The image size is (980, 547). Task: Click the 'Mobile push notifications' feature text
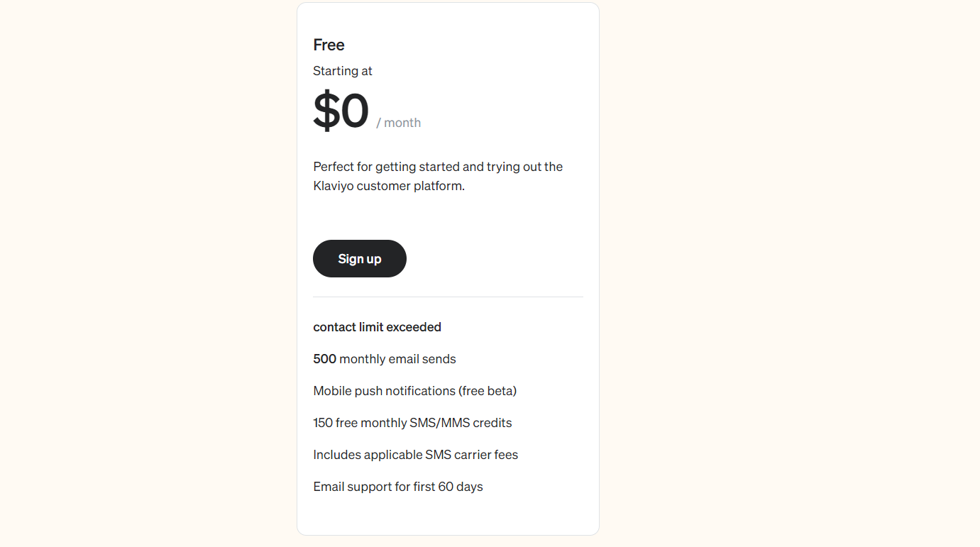coord(385,391)
